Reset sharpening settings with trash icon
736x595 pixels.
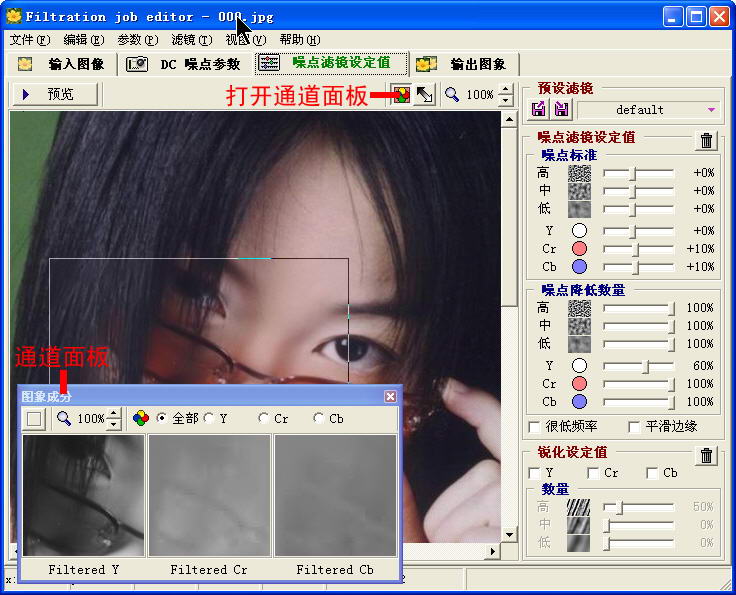tap(706, 455)
